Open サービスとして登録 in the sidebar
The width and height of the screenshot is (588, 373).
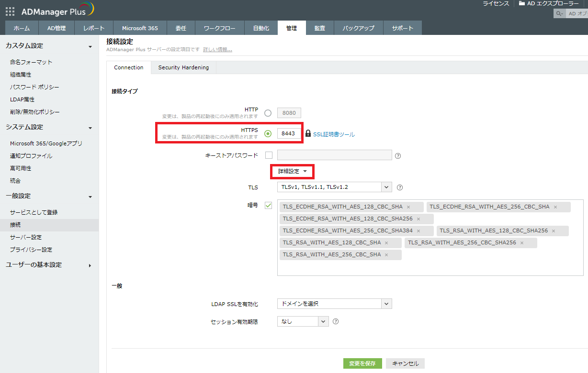click(34, 212)
